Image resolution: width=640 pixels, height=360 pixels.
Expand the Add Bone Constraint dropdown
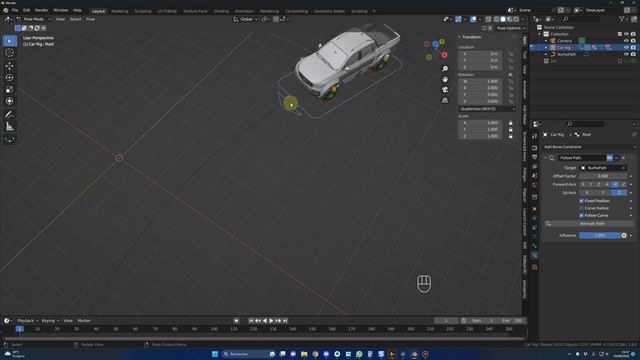tap(590, 147)
